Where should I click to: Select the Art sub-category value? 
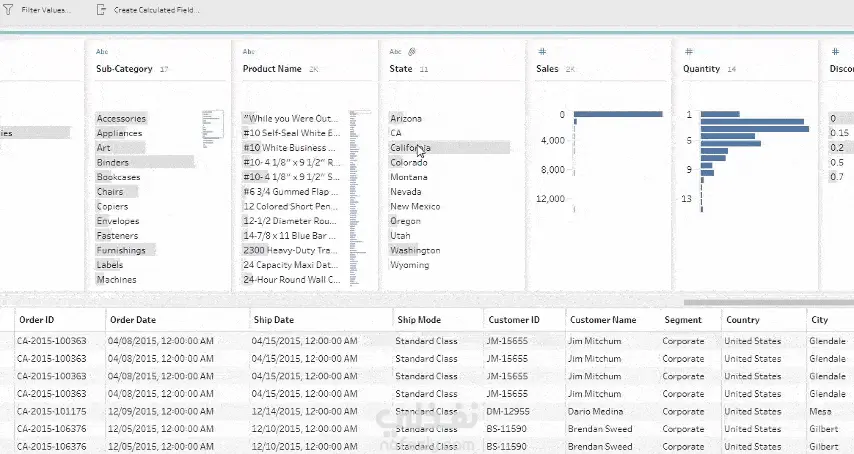tap(103, 148)
